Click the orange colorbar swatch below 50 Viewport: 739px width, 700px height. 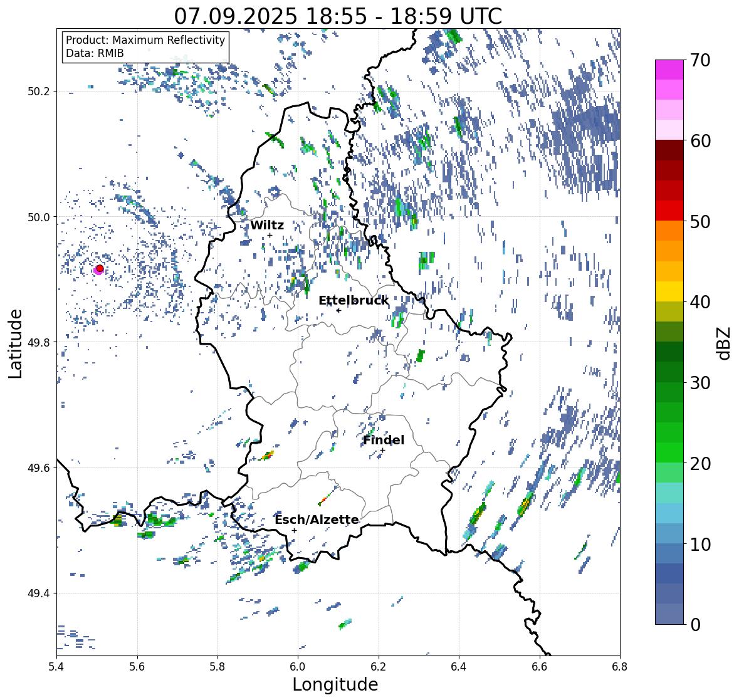(669, 231)
